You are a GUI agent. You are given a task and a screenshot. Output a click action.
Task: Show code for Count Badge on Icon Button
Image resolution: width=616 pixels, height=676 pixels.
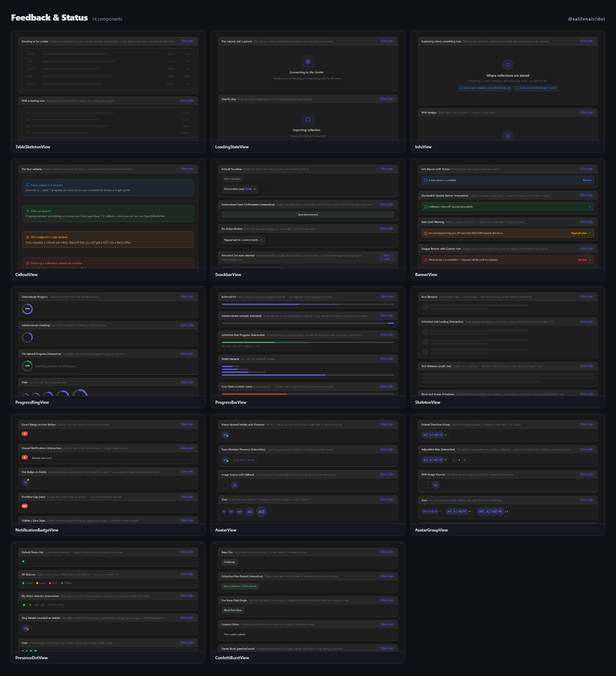pyautogui.click(x=187, y=424)
